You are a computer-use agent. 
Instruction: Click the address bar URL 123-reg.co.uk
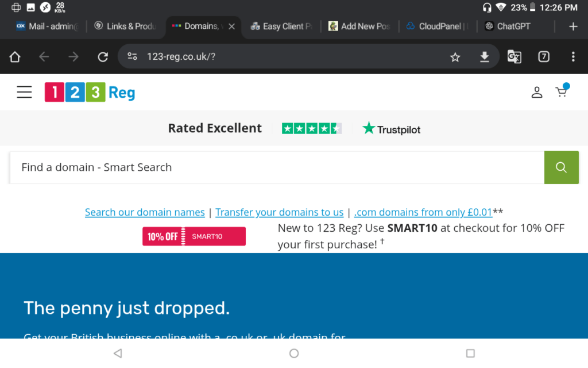pos(181,57)
